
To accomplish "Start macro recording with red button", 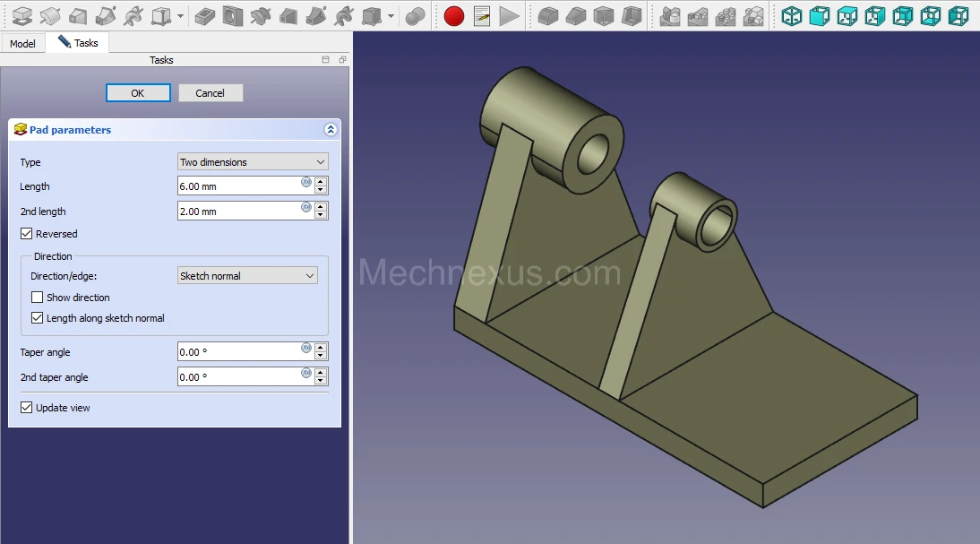I will point(454,15).
